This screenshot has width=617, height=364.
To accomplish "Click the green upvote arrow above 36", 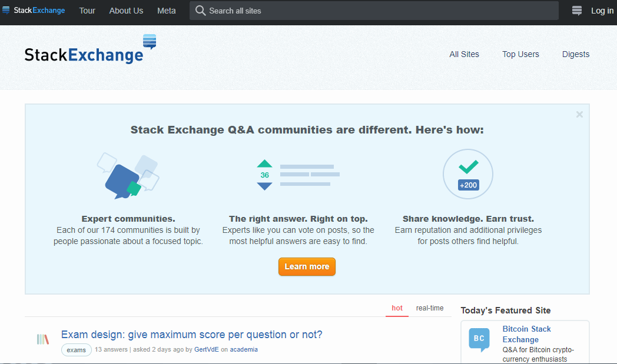I will [x=264, y=163].
